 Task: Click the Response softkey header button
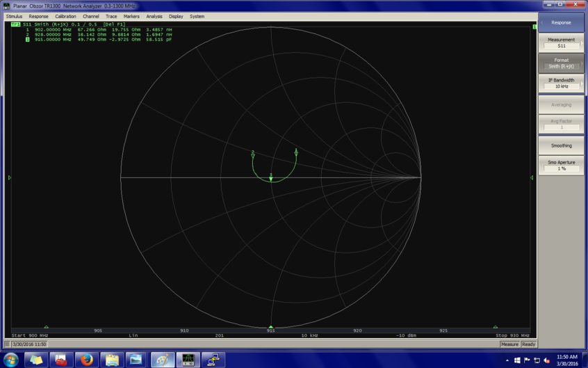tap(561, 22)
